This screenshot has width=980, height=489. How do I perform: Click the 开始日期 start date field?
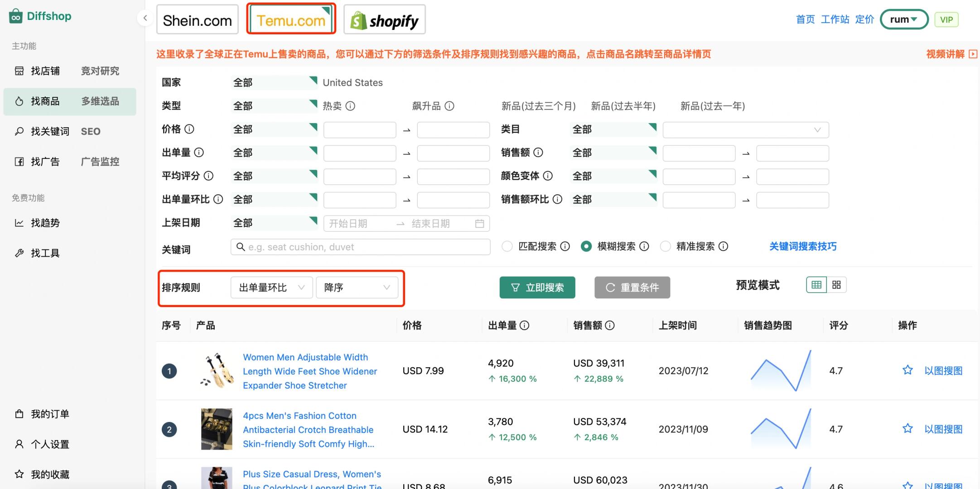point(358,224)
